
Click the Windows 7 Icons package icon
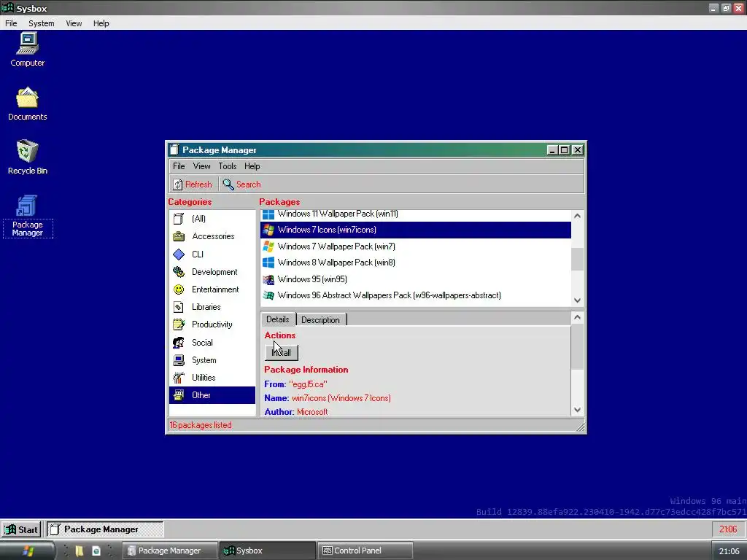click(268, 230)
